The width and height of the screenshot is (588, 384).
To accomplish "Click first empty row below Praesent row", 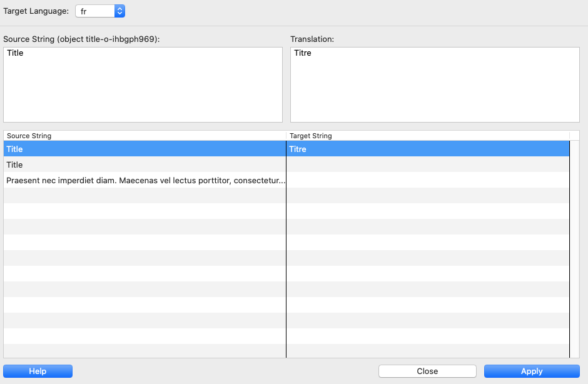I will pyautogui.click(x=144, y=196).
